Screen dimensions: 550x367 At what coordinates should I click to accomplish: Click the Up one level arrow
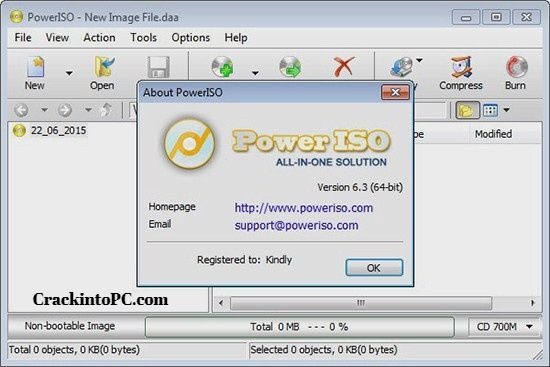click(106, 110)
